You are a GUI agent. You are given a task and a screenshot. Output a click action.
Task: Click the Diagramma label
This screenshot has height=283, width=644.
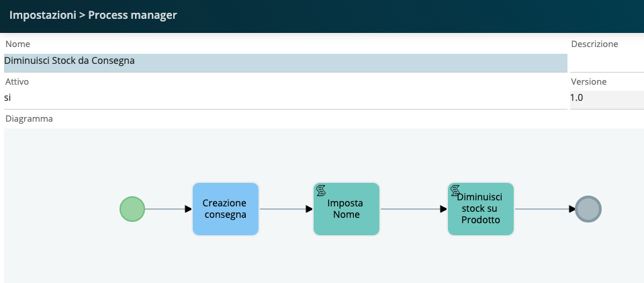[29, 119]
